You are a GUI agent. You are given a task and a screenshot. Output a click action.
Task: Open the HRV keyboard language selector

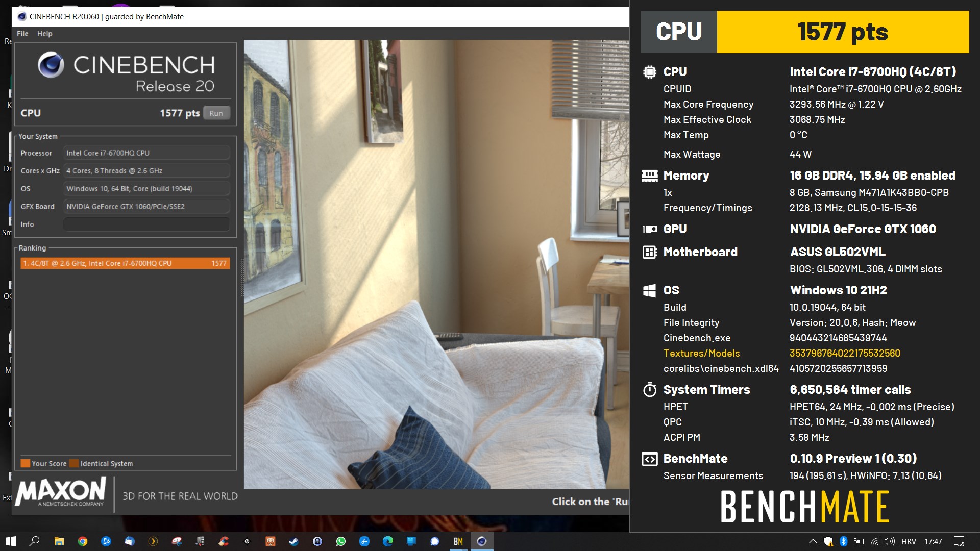coord(909,541)
